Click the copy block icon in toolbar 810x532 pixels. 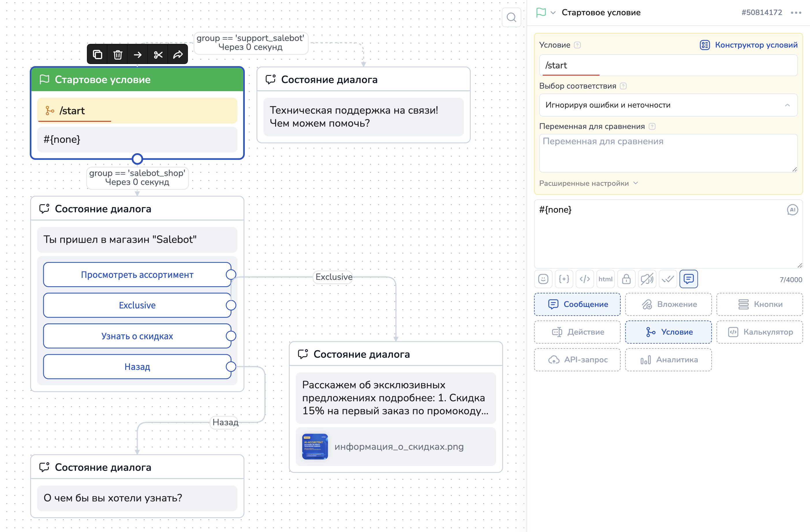coord(97,55)
